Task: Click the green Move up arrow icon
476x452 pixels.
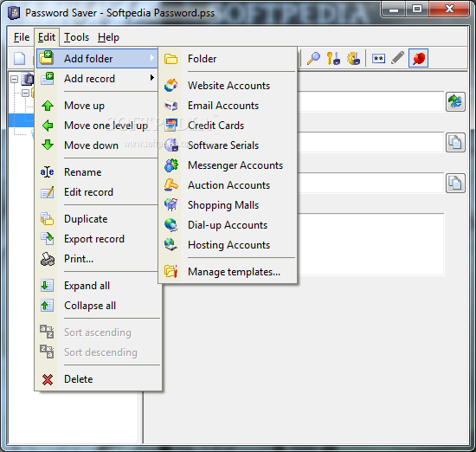Action: click(x=48, y=106)
